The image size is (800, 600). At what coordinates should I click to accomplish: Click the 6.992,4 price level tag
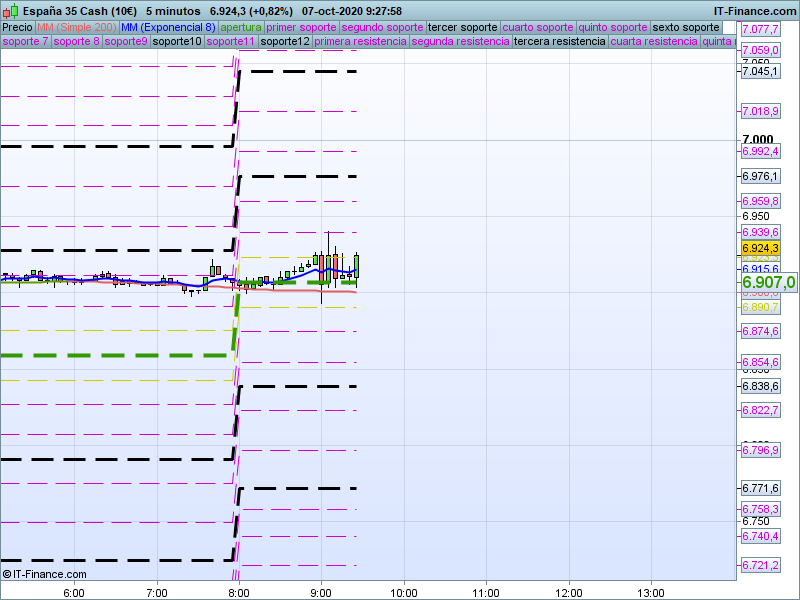coord(760,151)
